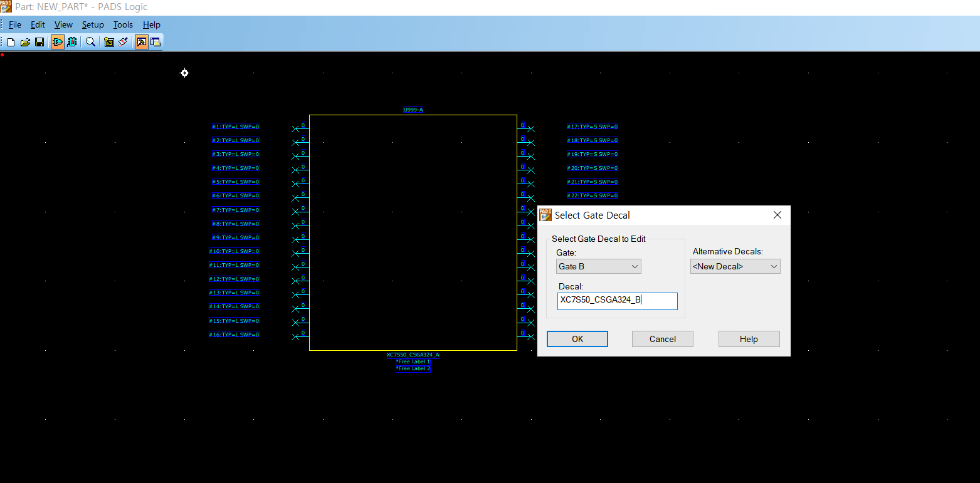Select pin label #9:TYP=L SWP=0
Screen dimensions: 980x483
(x=235, y=237)
